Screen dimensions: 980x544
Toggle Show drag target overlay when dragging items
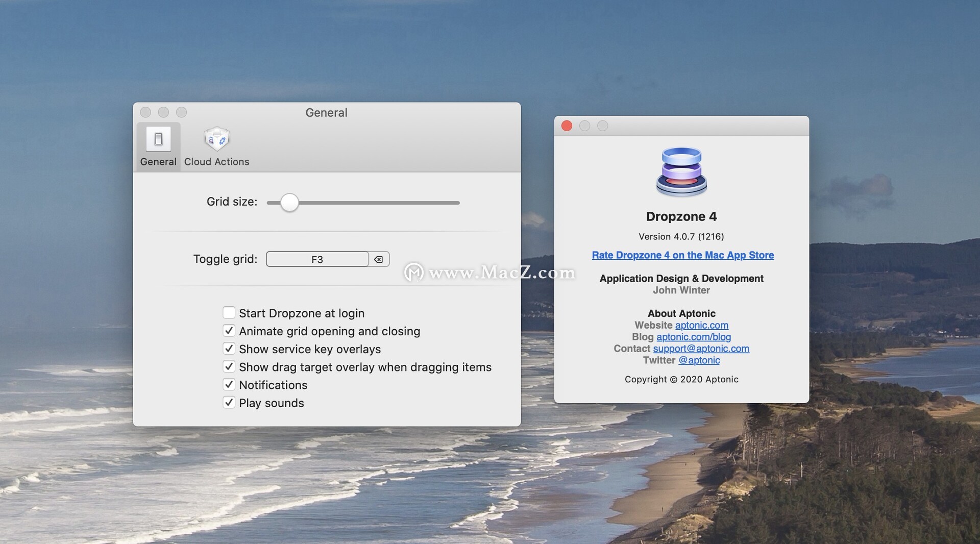229,366
